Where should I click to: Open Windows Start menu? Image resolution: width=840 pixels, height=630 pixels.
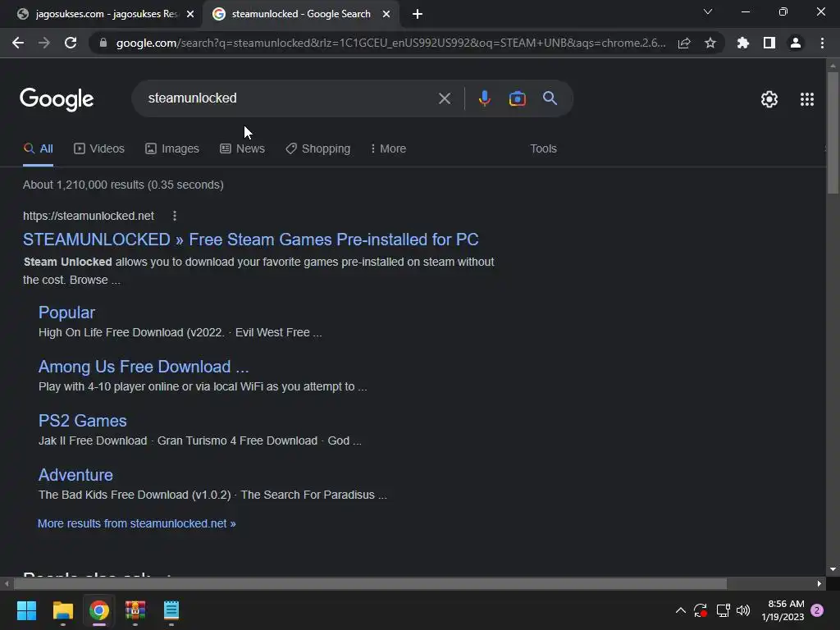click(26, 610)
